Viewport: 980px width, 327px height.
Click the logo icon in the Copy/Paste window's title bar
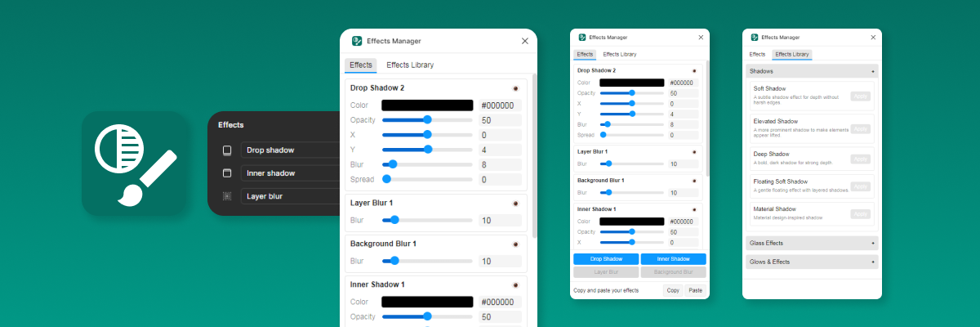[581, 37]
